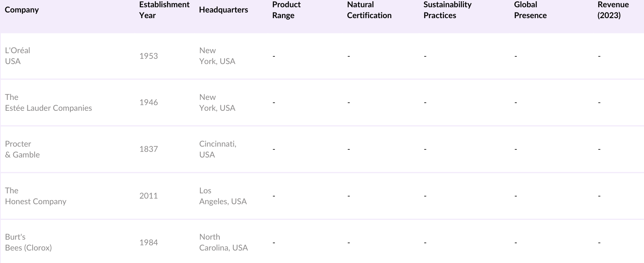Select The Honest Company cell

pos(35,196)
